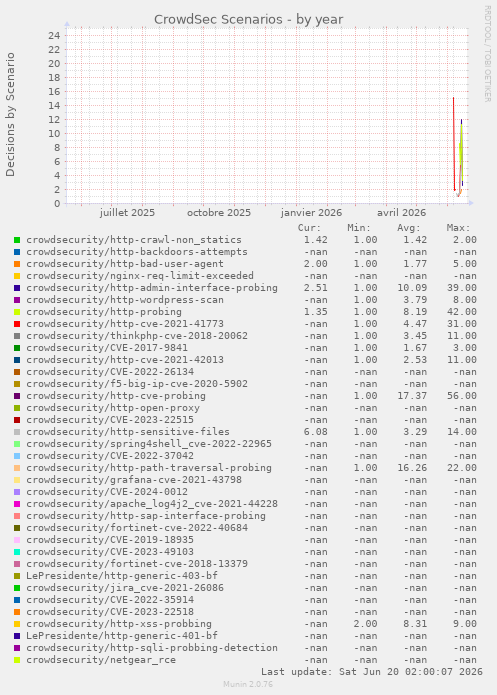Click the crowdsecurity/fortinet-cve-2022-40684 label
497x695 pixels.
pos(137,528)
